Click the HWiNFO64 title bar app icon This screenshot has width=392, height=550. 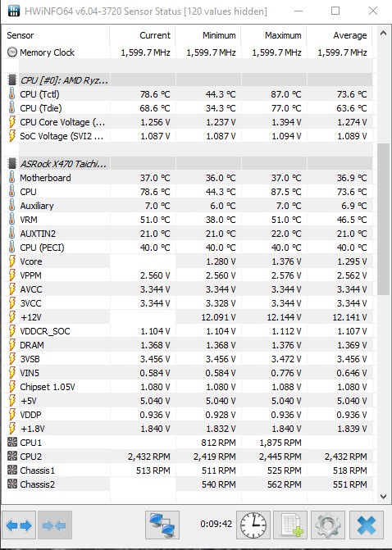point(14,11)
